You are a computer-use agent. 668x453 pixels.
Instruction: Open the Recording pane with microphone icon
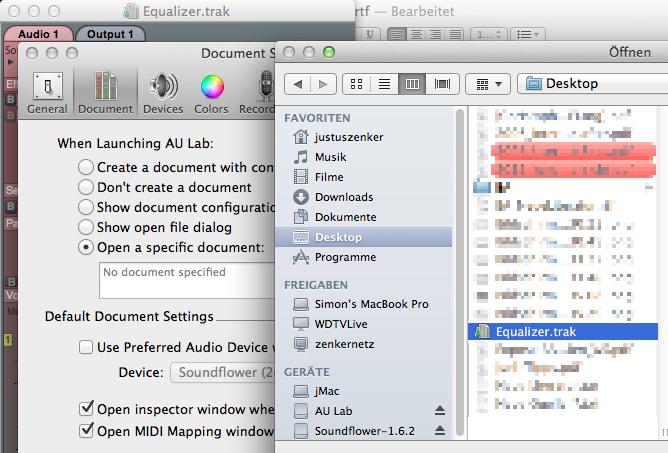(257, 93)
